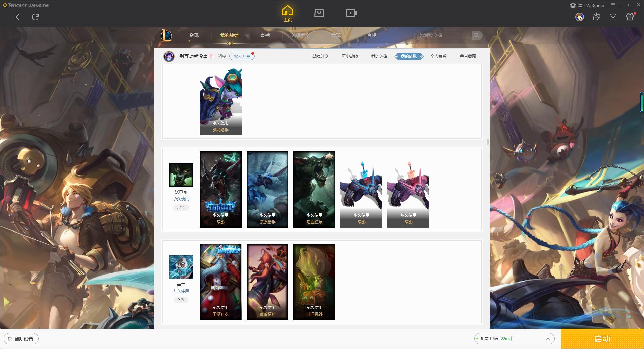Click the 祖安 server label beside player name
The image size is (644, 349).
pyautogui.click(x=222, y=56)
